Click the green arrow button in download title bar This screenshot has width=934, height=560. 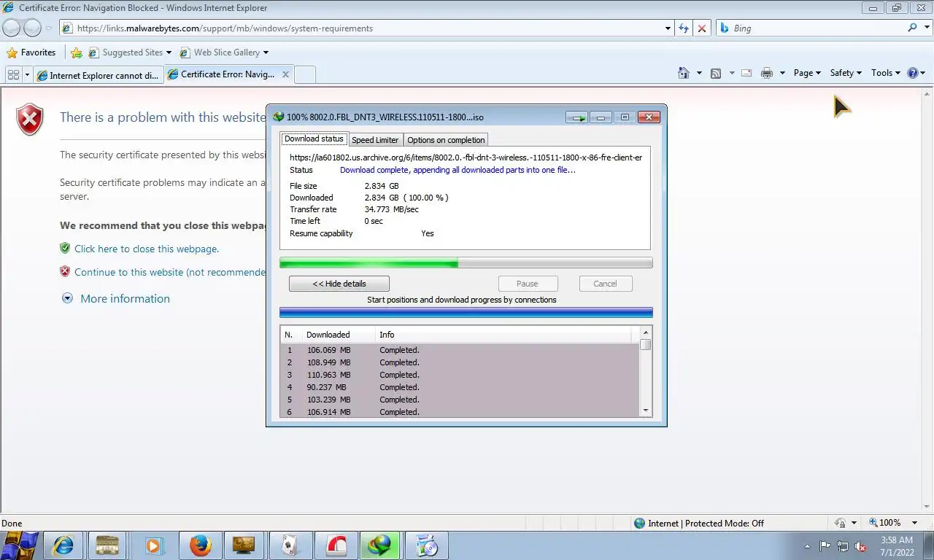[578, 117]
